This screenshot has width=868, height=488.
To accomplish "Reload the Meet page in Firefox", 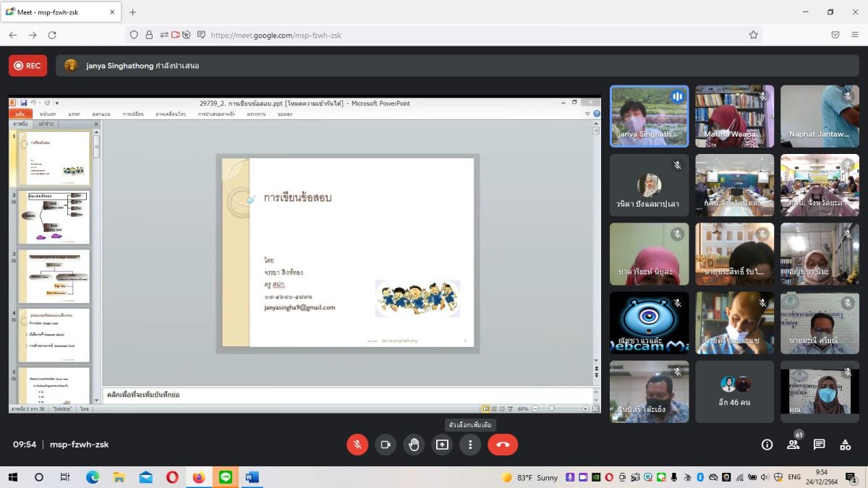I will 52,35.
